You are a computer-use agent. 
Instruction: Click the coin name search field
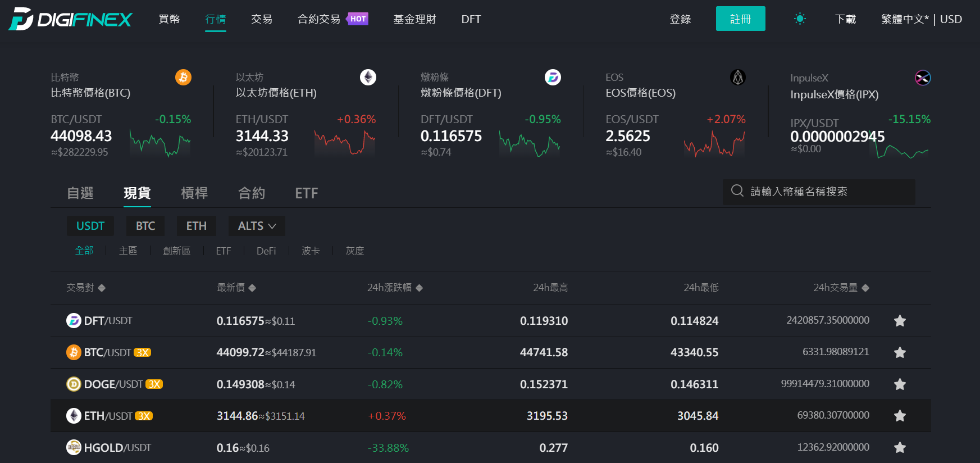pos(819,192)
